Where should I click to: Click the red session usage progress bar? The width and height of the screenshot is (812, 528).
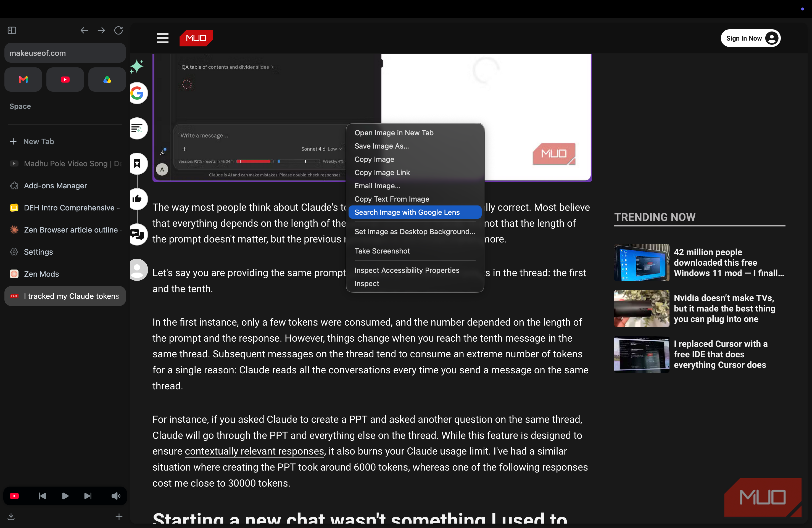[x=255, y=161]
